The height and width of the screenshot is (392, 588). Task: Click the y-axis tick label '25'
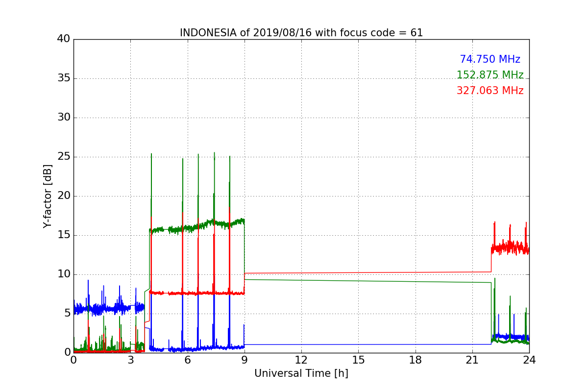(64, 157)
